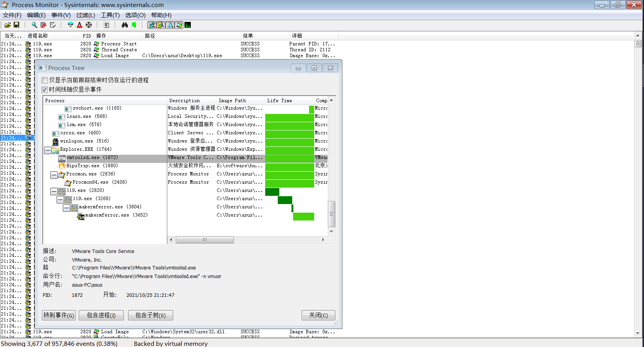Select svchost.exe (1160) in the process tree
The height and width of the screenshot is (347, 644).
97,108
